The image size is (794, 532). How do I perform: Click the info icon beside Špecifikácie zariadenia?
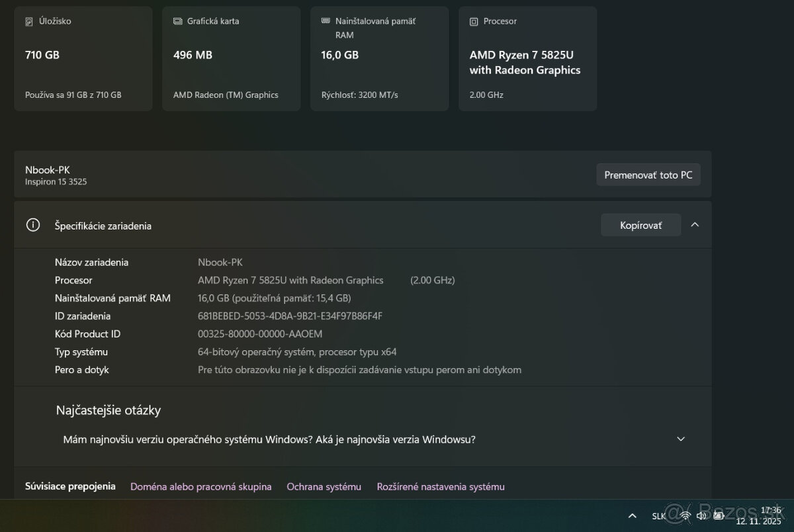(32, 225)
